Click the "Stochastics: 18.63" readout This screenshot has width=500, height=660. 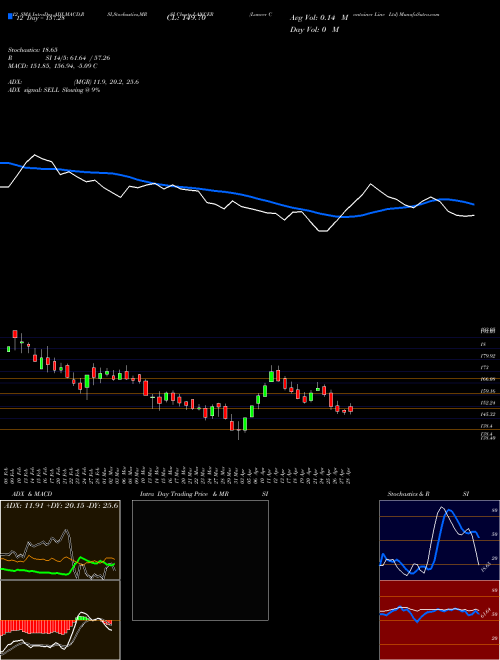pos(32,50)
